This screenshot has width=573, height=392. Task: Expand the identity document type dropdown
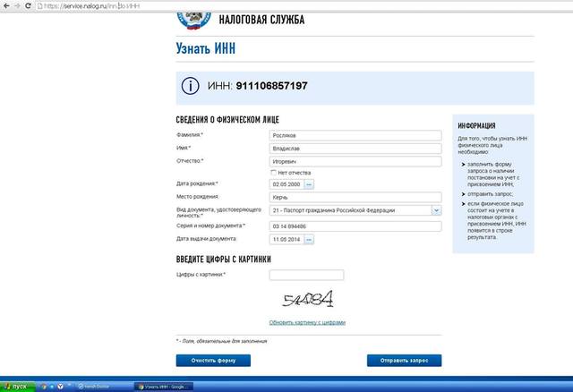[436, 210]
